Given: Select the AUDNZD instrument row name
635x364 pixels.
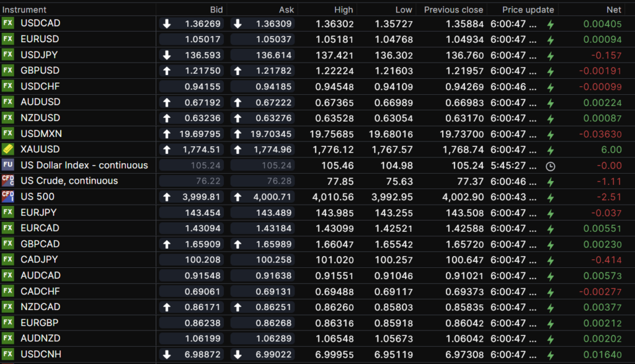Looking at the screenshot, I should (40, 339).
